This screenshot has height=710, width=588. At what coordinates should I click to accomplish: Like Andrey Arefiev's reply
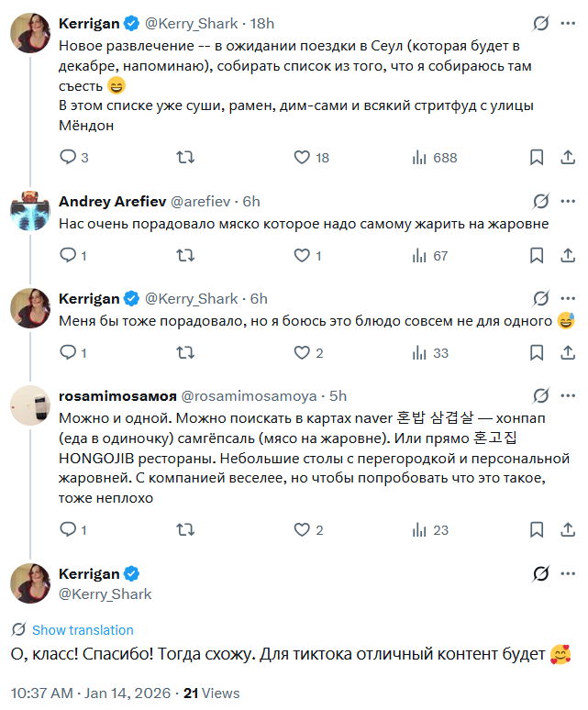pos(303,256)
